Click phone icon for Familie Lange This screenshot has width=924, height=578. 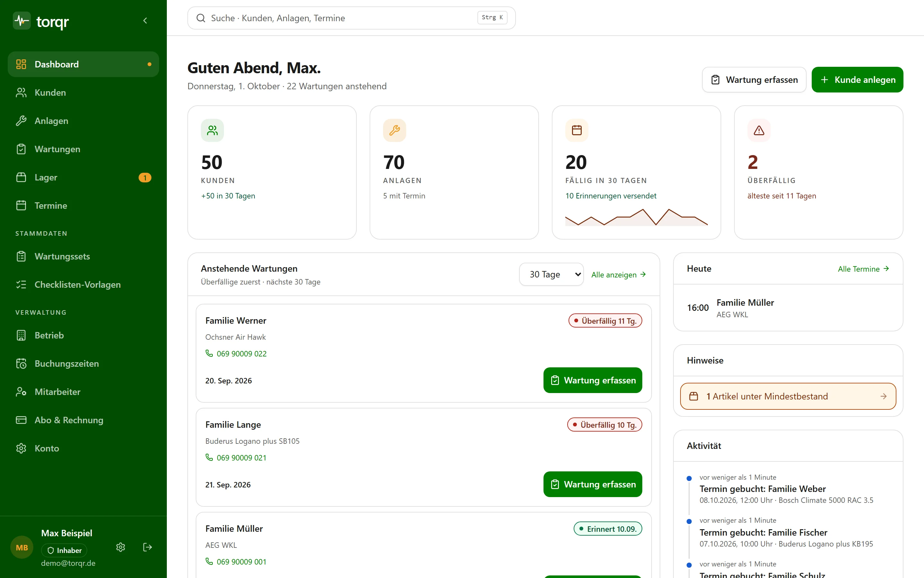[209, 457]
